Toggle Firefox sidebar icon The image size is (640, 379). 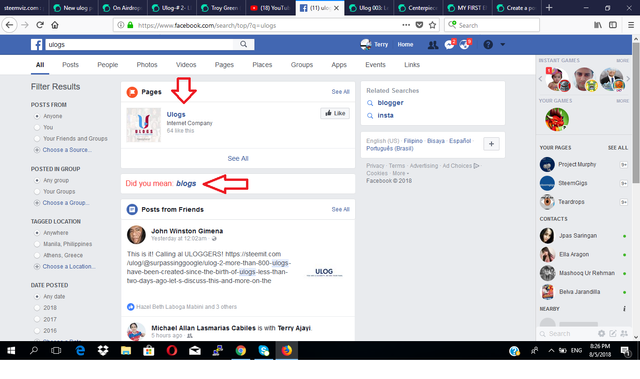coord(613,25)
